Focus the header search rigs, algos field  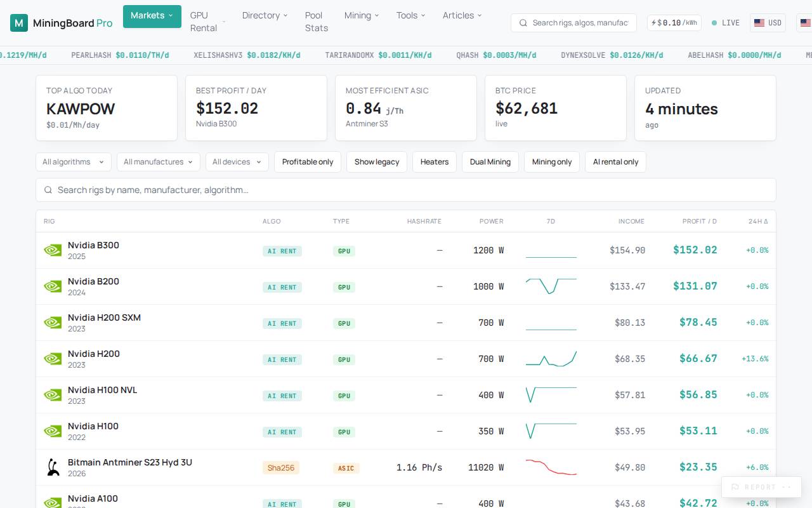pos(573,23)
